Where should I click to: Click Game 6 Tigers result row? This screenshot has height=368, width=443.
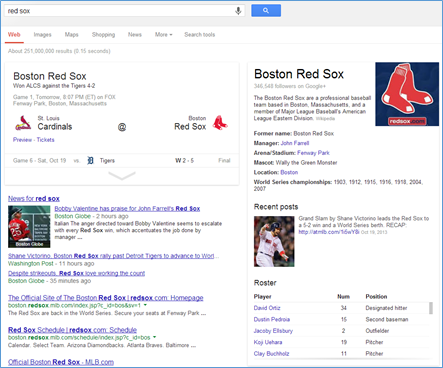coord(122,161)
